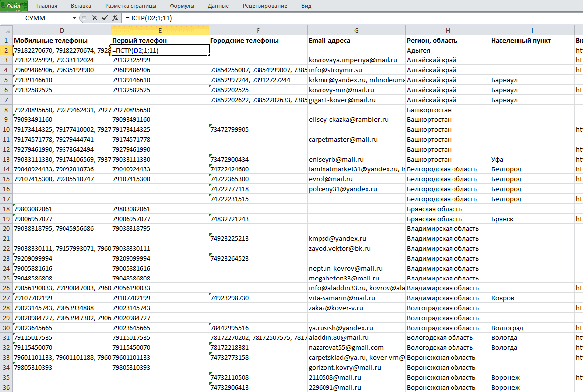The height and width of the screenshot is (392, 583).
Task: Select row 13 header
Action: [6, 159]
